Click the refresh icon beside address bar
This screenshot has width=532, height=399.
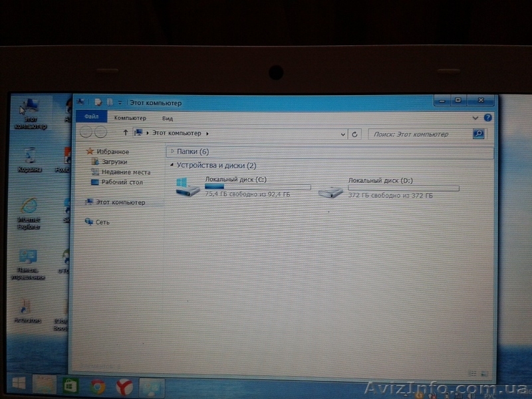(355, 134)
